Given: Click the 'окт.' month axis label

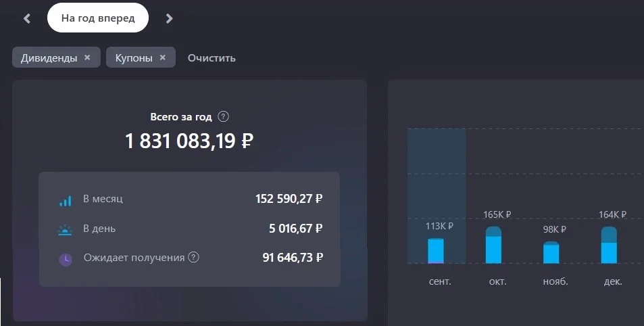Looking at the screenshot, I should point(497,282).
